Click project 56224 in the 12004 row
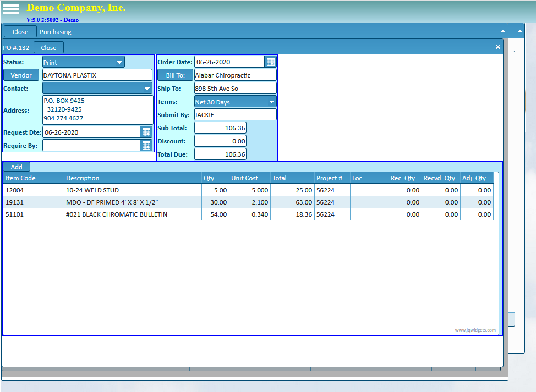The width and height of the screenshot is (536, 392). coord(332,190)
